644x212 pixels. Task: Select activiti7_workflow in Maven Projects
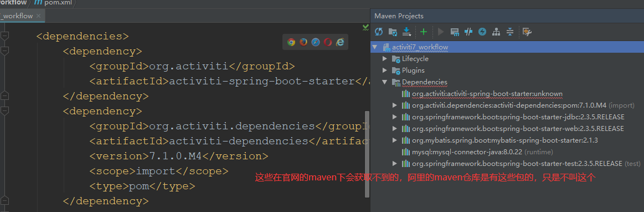pos(420,47)
